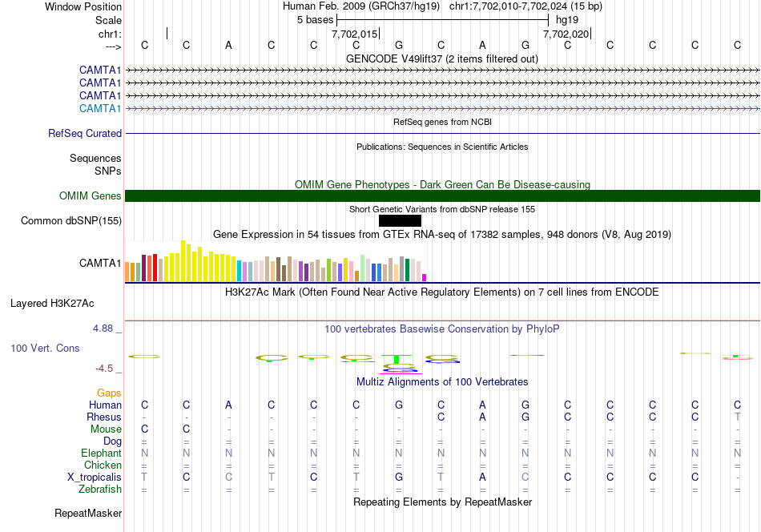The height and width of the screenshot is (532, 761).
Task: Open 'RefSeq genes from NCBI' track title
Action: click(x=442, y=122)
